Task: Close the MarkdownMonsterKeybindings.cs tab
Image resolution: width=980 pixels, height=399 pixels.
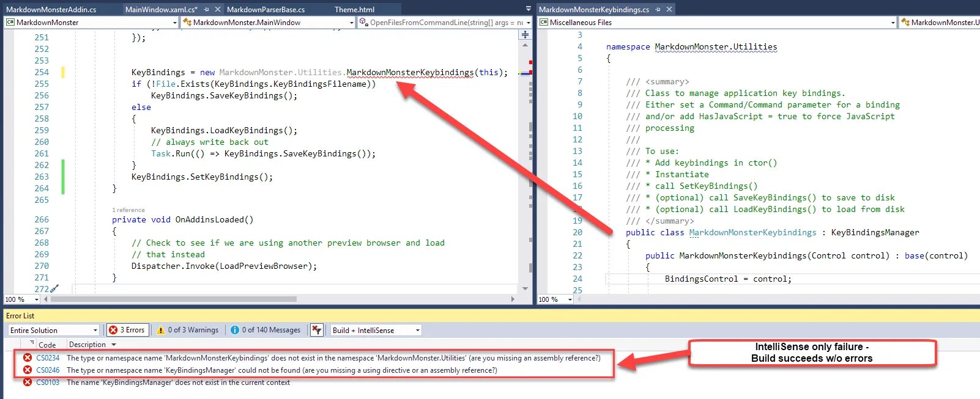Action: (x=669, y=9)
